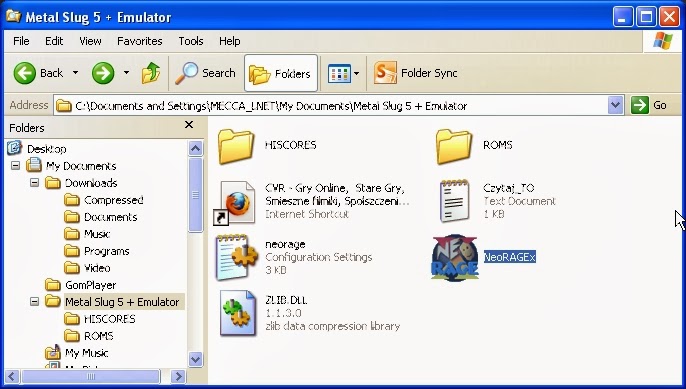Open the Tools menu
Viewport: 686px width, 389px height.
point(191,41)
